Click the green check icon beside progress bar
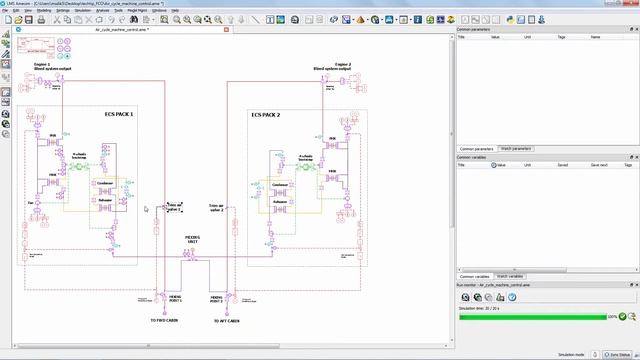Image resolution: width=640 pixels, height=360 pixels. (622, 316)
